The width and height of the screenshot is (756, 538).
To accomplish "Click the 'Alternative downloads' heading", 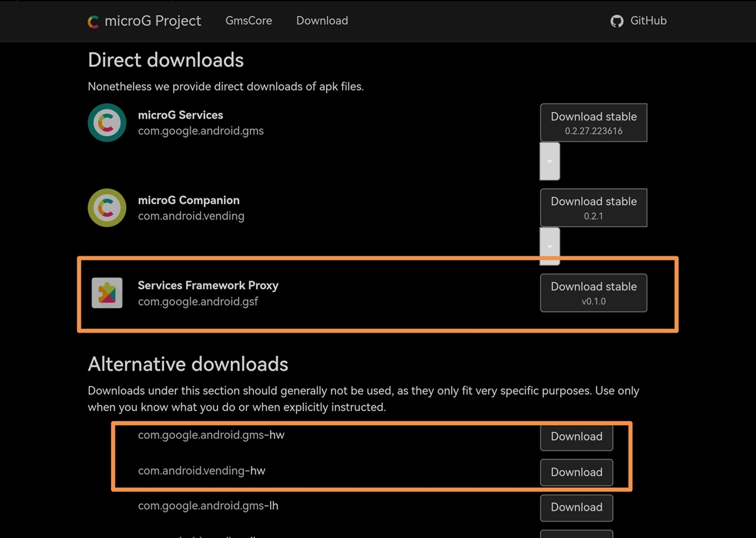I will coord(188,364).
